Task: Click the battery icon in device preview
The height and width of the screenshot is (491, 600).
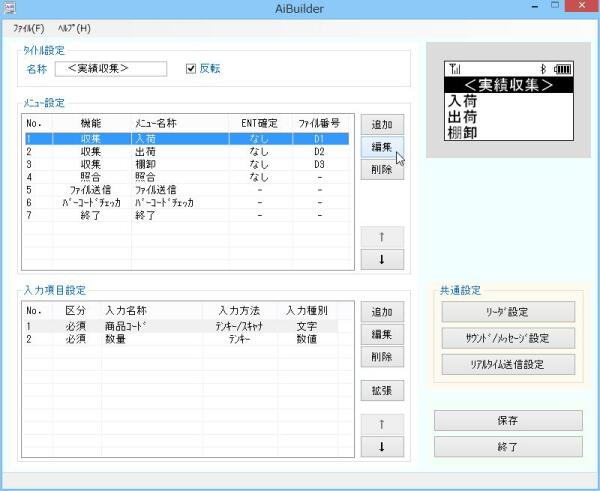Action: (x=563, y=69)
